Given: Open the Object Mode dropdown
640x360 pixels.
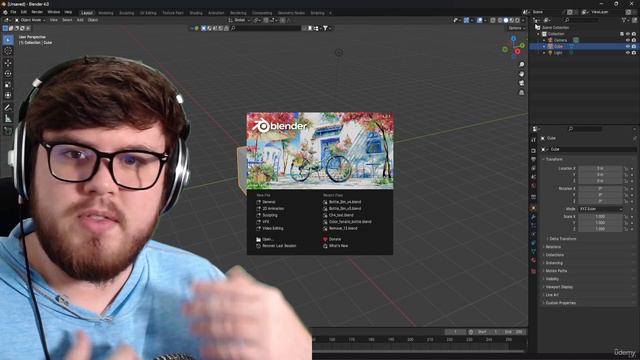Looking at the screenshot, I should (30, 20).
